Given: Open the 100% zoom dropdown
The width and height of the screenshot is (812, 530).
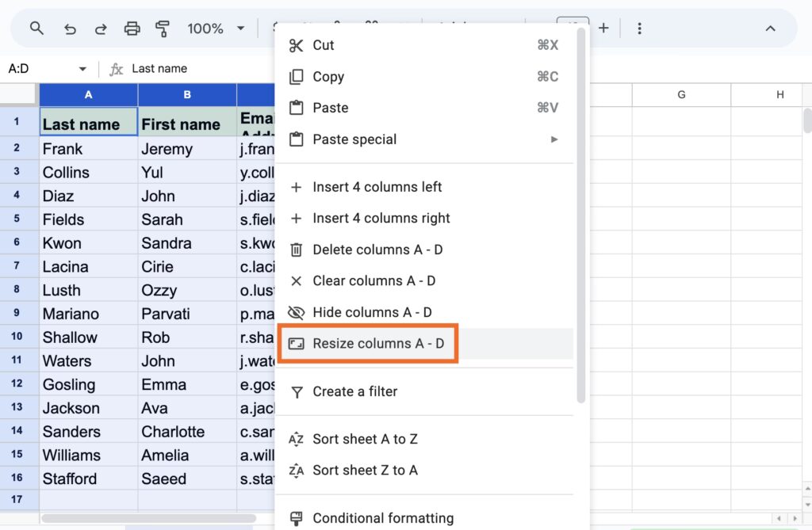Looking at the screenshot, I should (216, 29).
